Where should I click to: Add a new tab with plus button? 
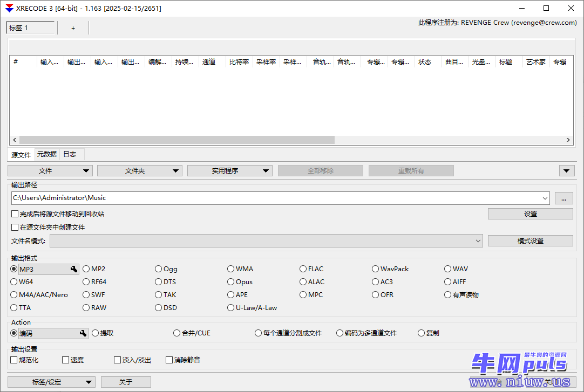point(73,28)
